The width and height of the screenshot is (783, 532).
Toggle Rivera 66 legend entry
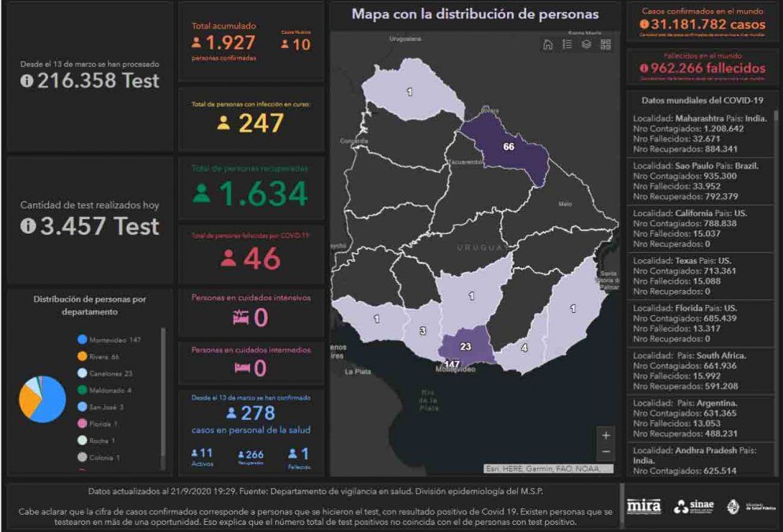(103, 356)
